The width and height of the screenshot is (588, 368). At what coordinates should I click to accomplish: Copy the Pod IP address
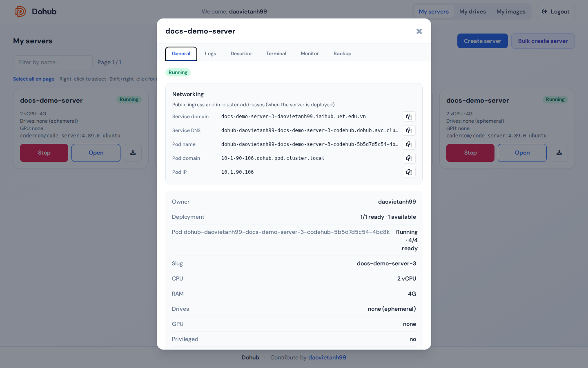[409, 172]
